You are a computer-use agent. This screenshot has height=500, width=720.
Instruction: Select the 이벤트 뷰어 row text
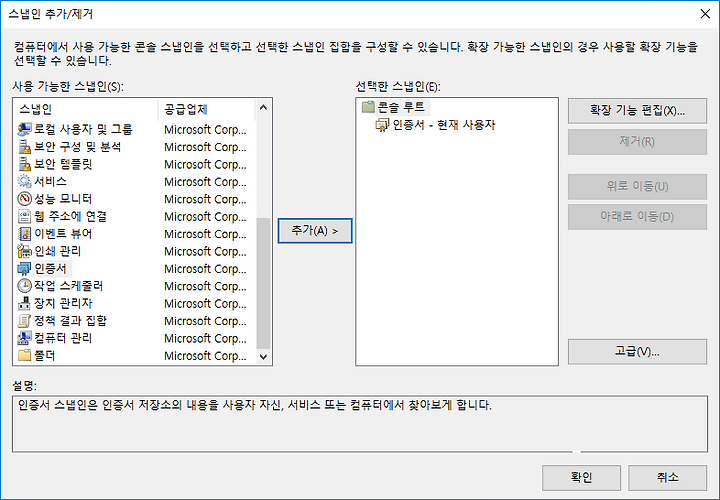[x=63, y=234]
